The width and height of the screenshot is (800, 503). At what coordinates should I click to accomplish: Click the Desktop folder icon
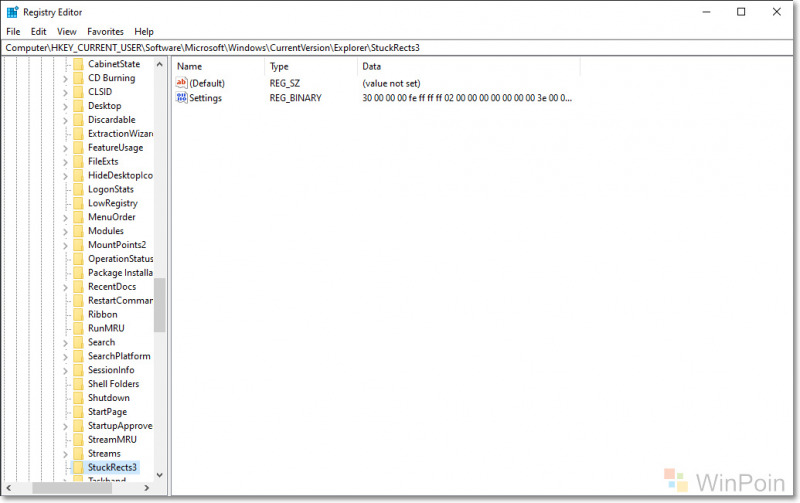[78, 106]
